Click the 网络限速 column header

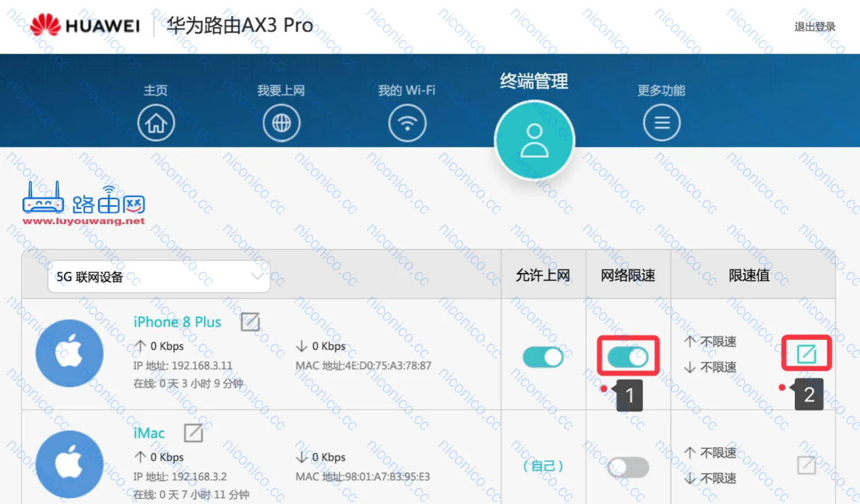tap(628, 275)
